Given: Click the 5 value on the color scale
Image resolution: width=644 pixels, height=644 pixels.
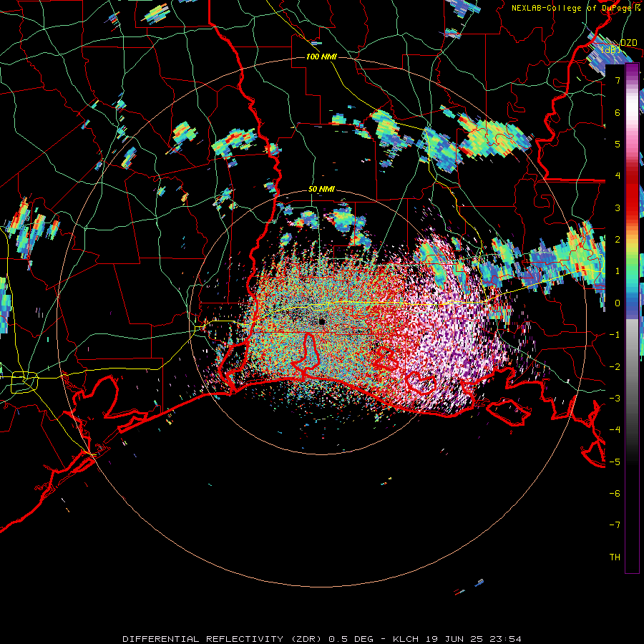Looking at the screenshot, I should point(618,144).
